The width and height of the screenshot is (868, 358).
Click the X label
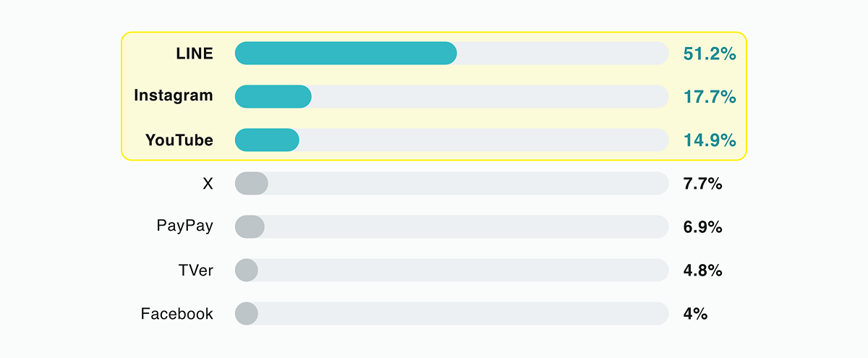tap(208, 184)
